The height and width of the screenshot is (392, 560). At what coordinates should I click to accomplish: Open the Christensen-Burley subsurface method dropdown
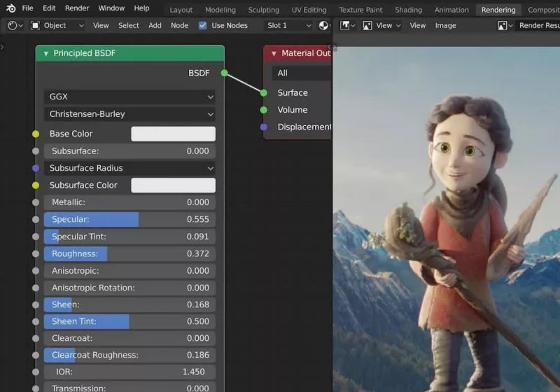(129, 114)
